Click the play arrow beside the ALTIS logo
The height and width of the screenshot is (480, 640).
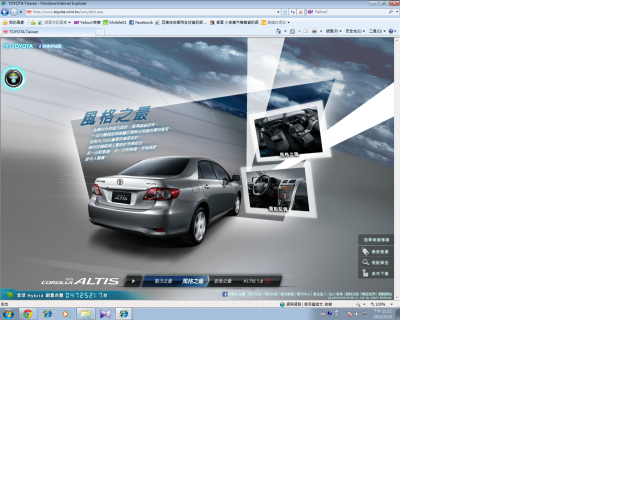(x=133, y=281)
